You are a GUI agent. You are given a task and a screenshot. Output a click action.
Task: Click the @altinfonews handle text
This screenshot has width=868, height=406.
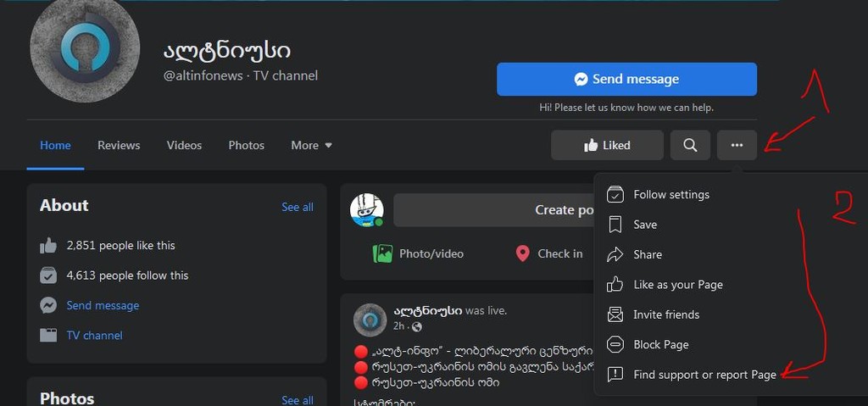203,76
